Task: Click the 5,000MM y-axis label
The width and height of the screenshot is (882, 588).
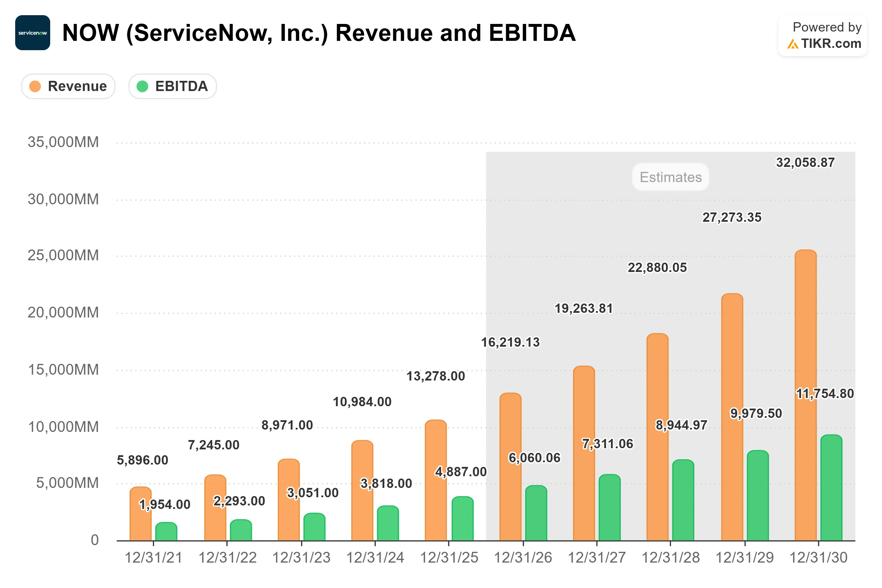Action: [67, 483]
